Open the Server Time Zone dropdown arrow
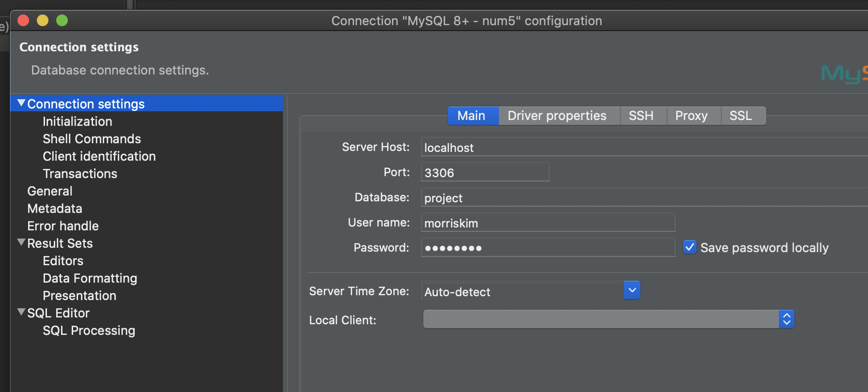Screen dimensions: 868x392 pos(632,290)
